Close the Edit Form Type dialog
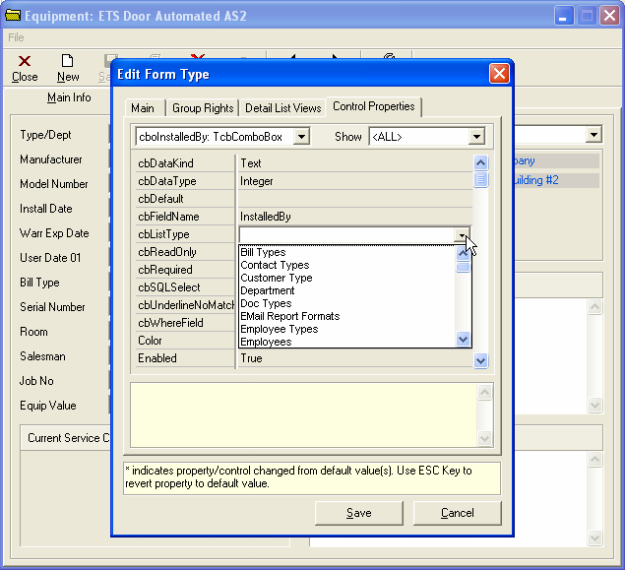The image size is (625, 570). click(499, 74)
